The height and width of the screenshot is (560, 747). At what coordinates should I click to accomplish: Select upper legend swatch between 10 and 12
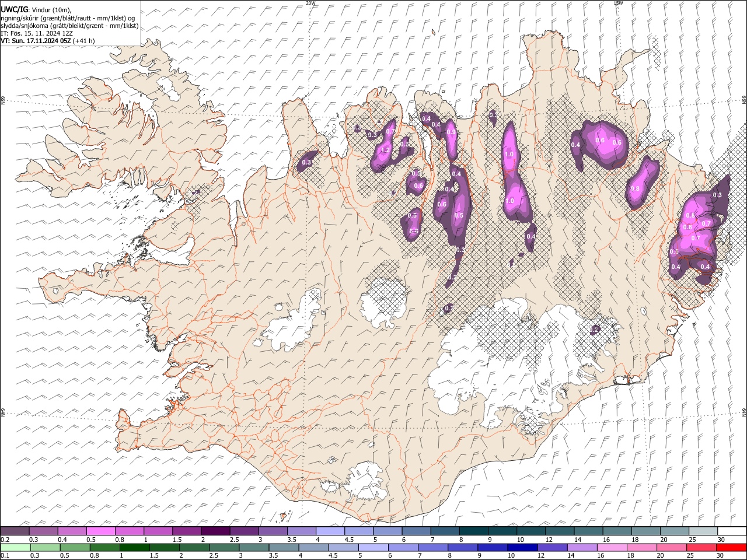(530, 531)
